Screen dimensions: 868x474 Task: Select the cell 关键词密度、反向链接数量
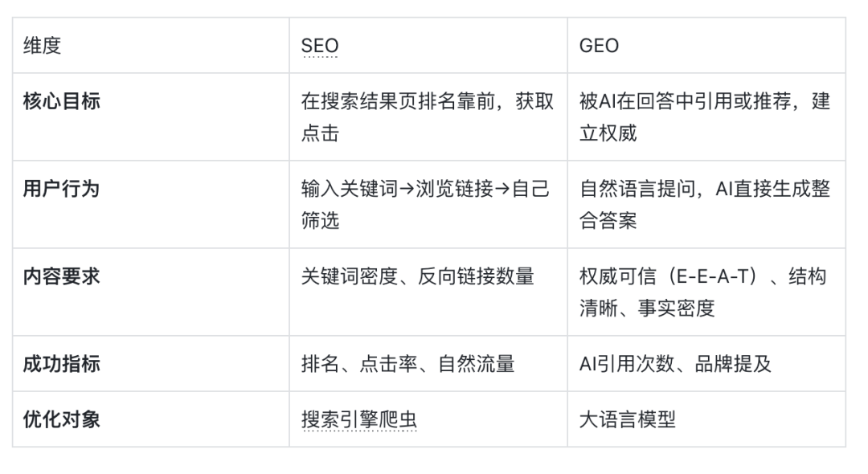[x=428, y=292]
